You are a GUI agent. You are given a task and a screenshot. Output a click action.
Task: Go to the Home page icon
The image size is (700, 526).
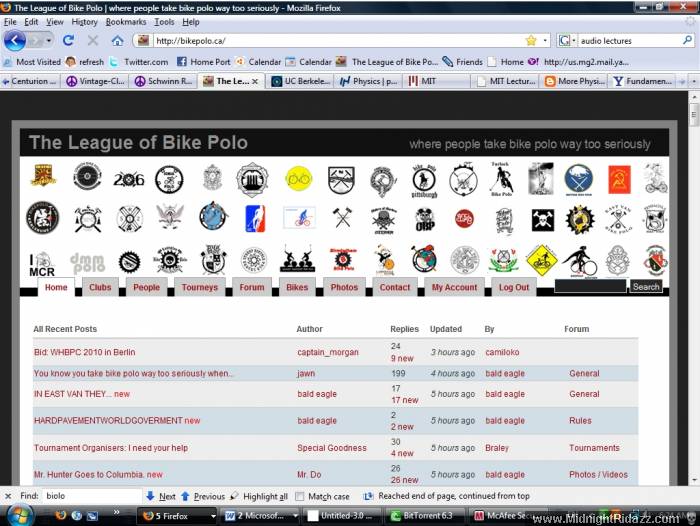[117, 41]
